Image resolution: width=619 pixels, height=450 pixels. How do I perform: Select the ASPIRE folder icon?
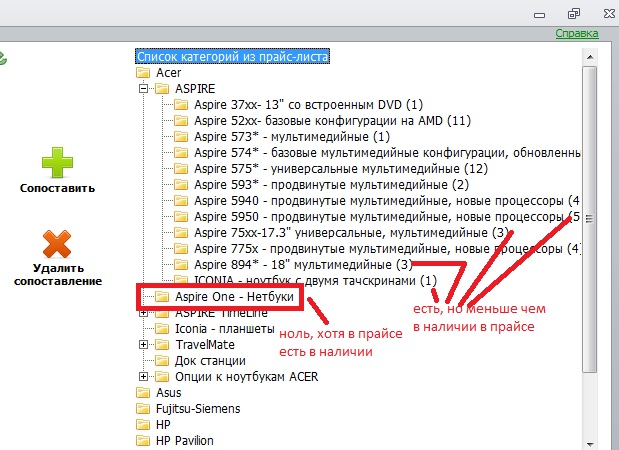(162, 88)
